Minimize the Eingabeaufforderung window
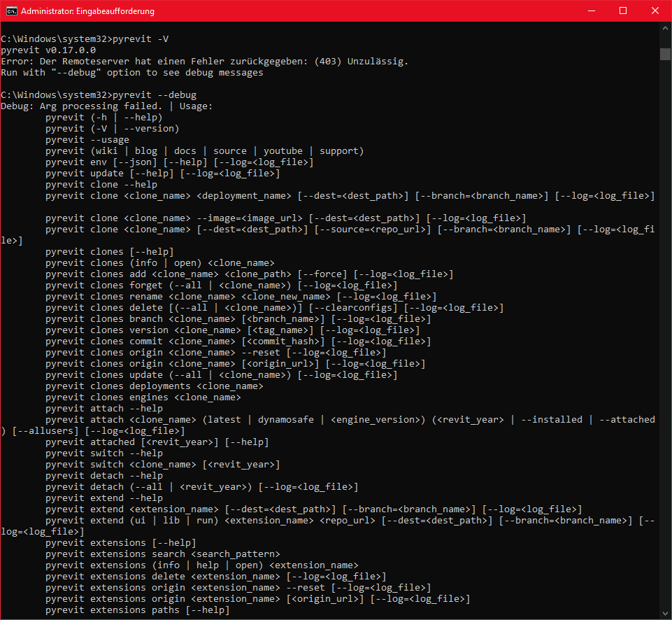The width and height of the screenshot is (672, 620). [x=591, y=10]
